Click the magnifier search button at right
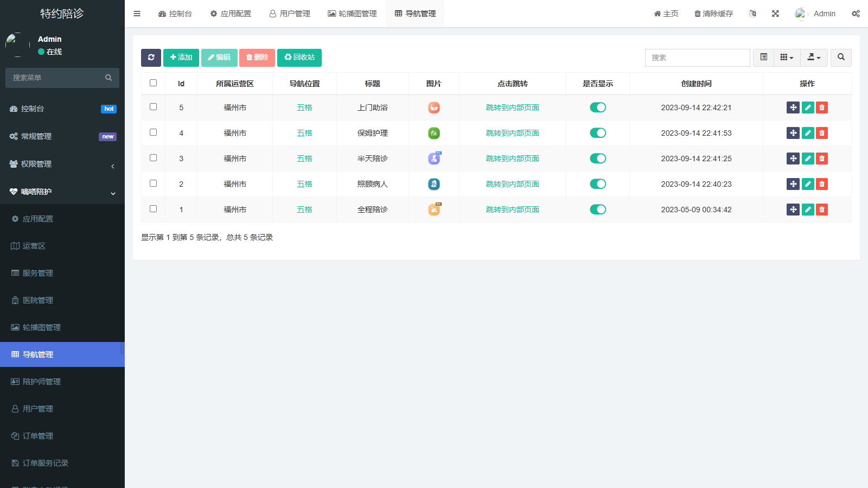Viewport: 868px width, 488px height. (841, 58)
